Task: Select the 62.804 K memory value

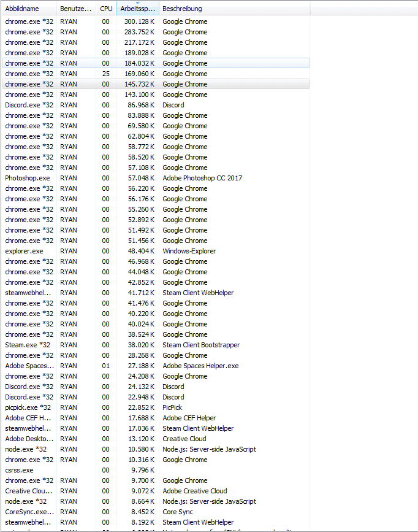Action: click(141, 136)
